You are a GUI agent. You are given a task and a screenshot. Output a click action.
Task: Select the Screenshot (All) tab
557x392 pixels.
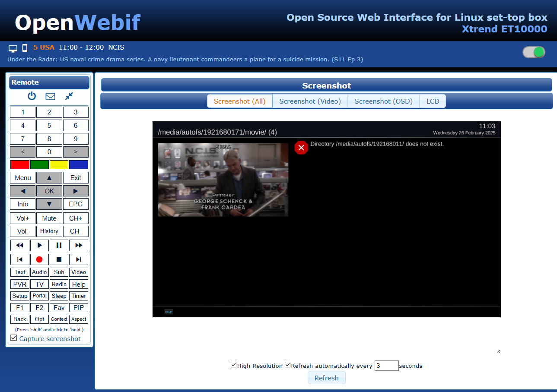pyautogui.click(x=240, y=101)
